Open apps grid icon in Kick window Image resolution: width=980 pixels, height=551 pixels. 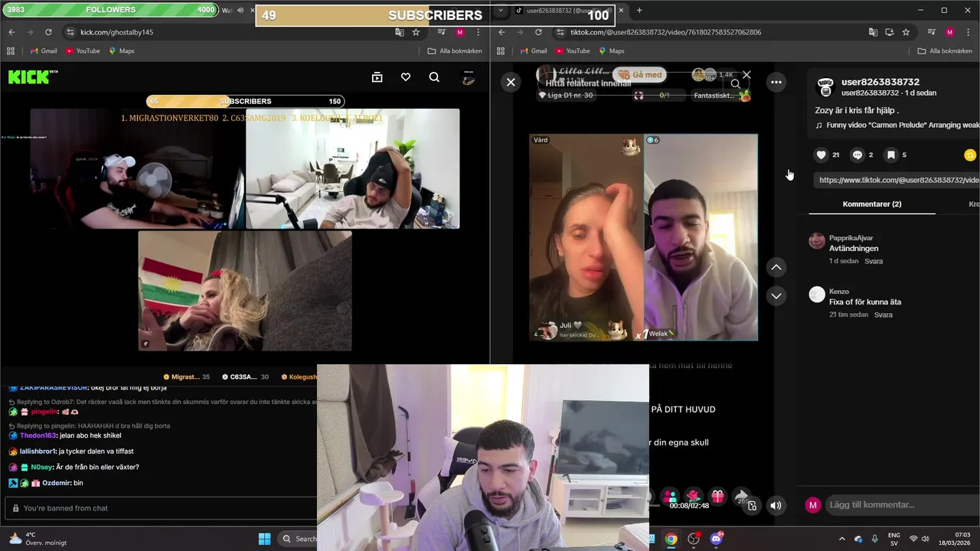pos(11,51)
